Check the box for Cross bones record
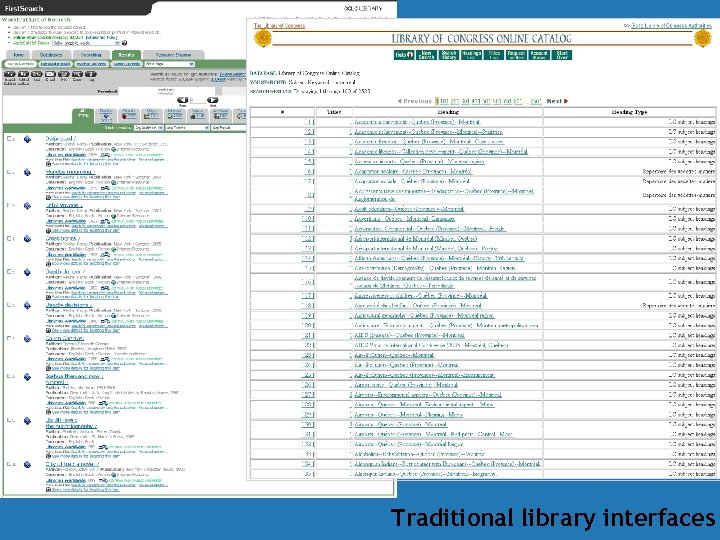720x540 pixels. point(10,238)
